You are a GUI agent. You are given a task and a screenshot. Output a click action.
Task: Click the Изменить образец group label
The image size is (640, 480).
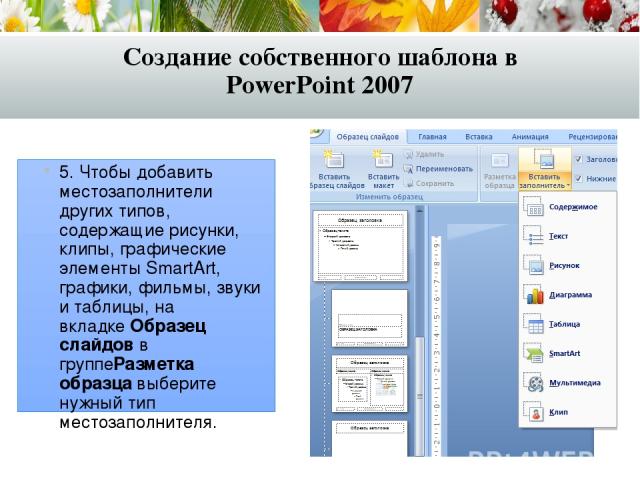[389, 197]
